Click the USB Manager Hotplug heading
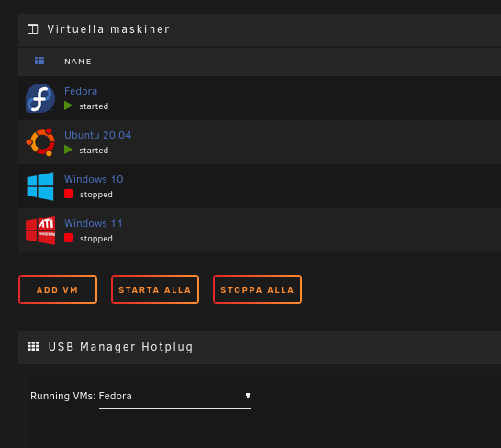The image size is (501, 448). (x=121, y=347)
